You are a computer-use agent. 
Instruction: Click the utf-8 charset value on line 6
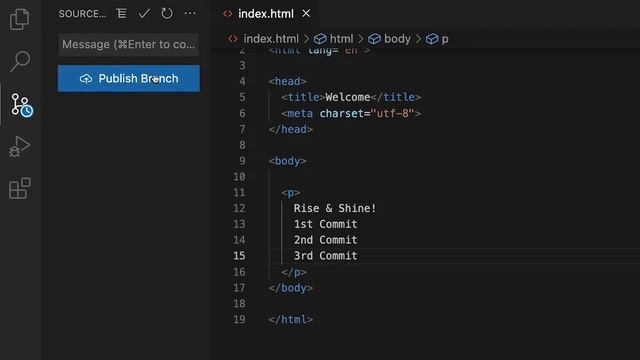coord(392,113)
